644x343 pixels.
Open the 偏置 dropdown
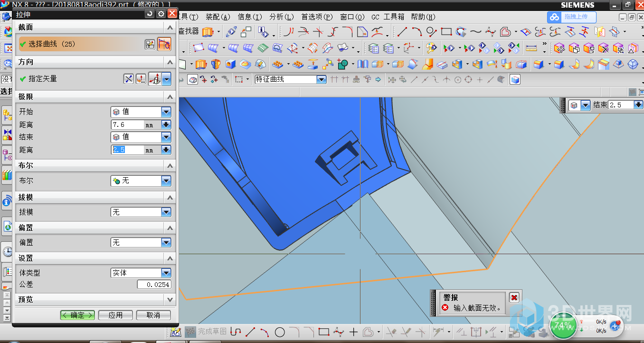(141, 243)
